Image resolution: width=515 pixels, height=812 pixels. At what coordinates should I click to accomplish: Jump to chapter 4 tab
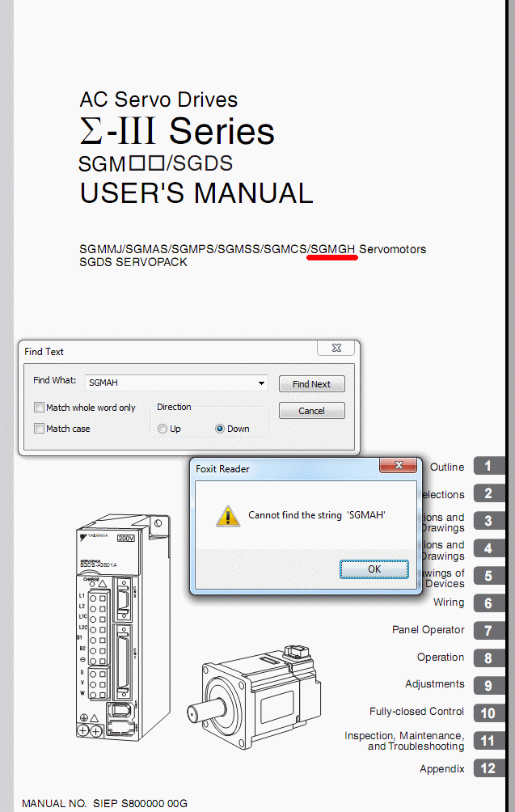488,548
